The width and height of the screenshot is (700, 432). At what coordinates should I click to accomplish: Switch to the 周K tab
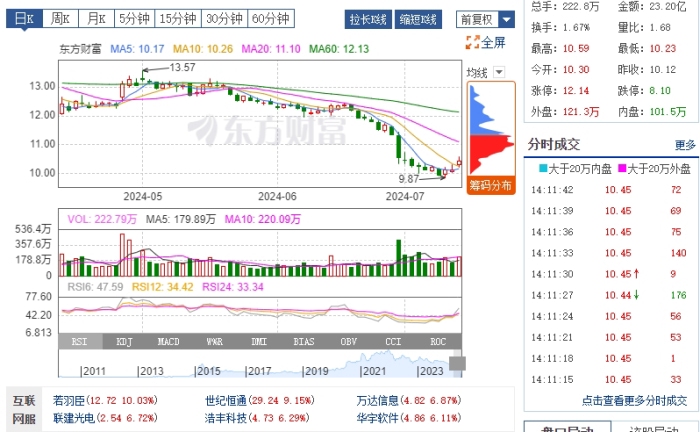60,19
